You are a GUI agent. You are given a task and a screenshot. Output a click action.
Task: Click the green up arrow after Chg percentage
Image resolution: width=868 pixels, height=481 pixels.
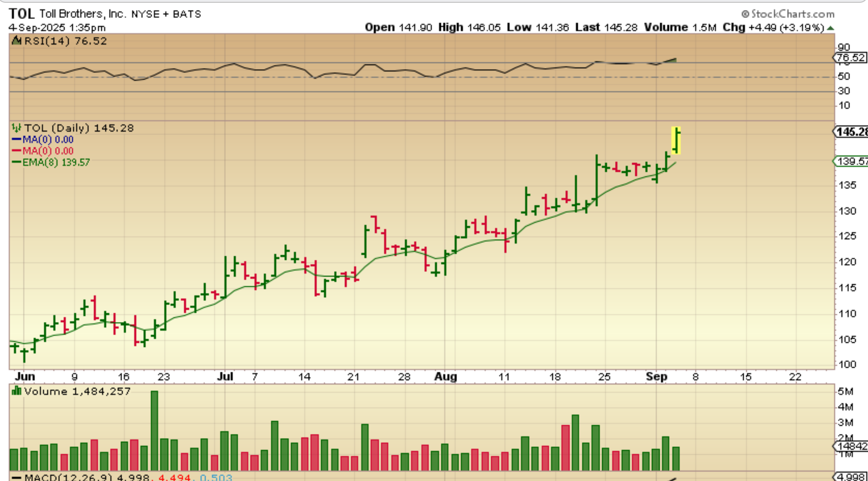[831, 28]
